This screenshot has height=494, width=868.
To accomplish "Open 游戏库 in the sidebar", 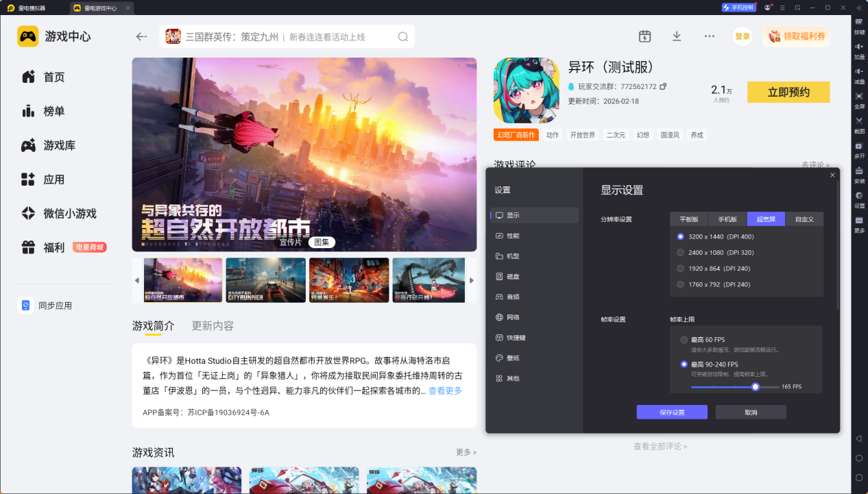I will [49, 145].
